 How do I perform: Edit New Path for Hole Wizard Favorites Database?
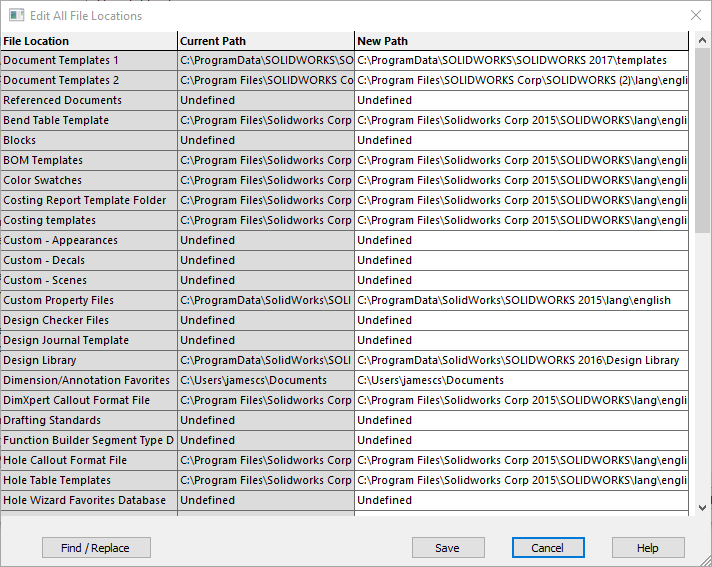(x=521, y=500)
